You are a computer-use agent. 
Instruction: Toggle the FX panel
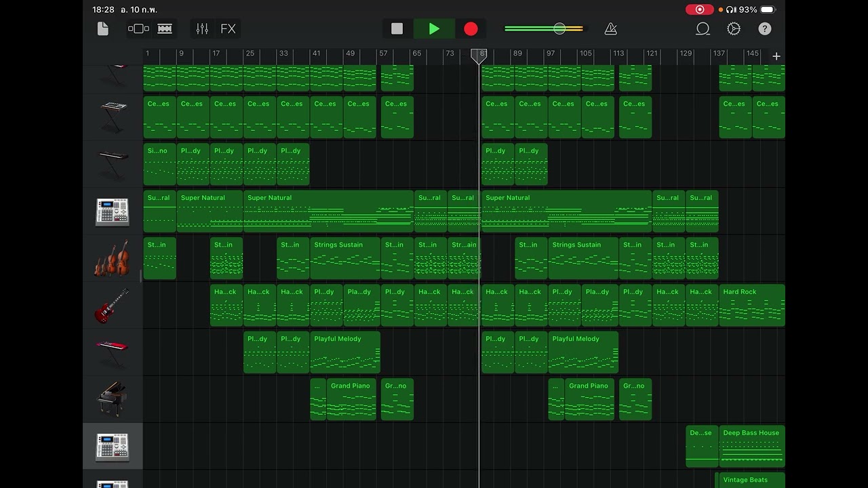coord(229,28)
